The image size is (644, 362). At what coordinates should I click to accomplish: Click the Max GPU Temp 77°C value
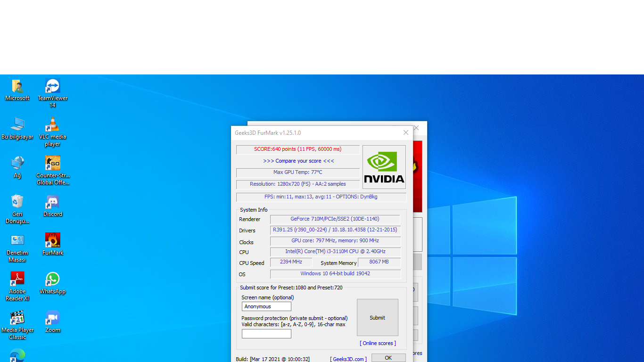[x=298, y=173]
